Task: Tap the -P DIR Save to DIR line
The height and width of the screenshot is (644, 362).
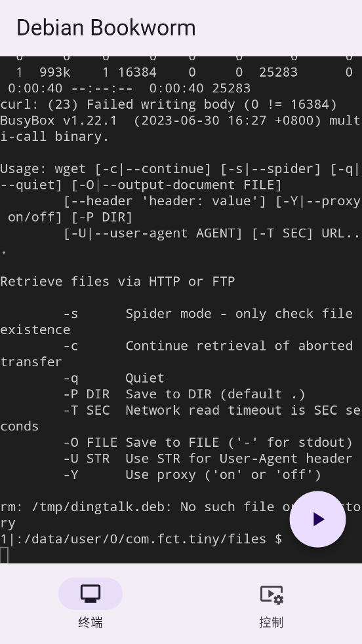Action: tap(184, 394)
